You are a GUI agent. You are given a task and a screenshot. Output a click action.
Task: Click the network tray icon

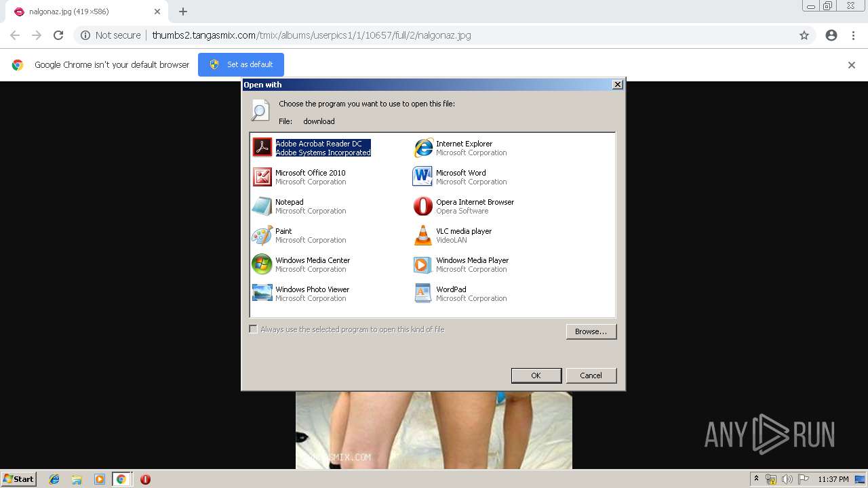click(771, 479)
